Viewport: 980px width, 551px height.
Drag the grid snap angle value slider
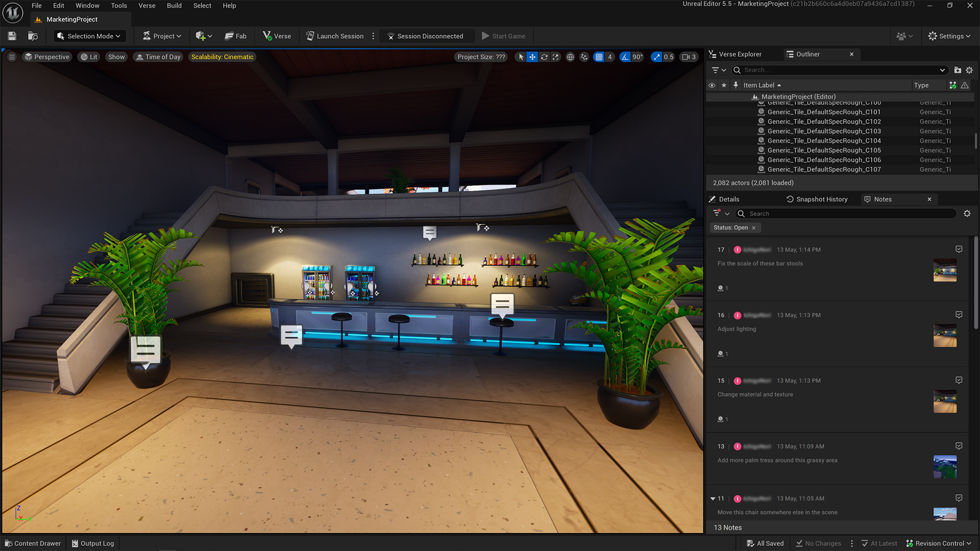point(638,57)
